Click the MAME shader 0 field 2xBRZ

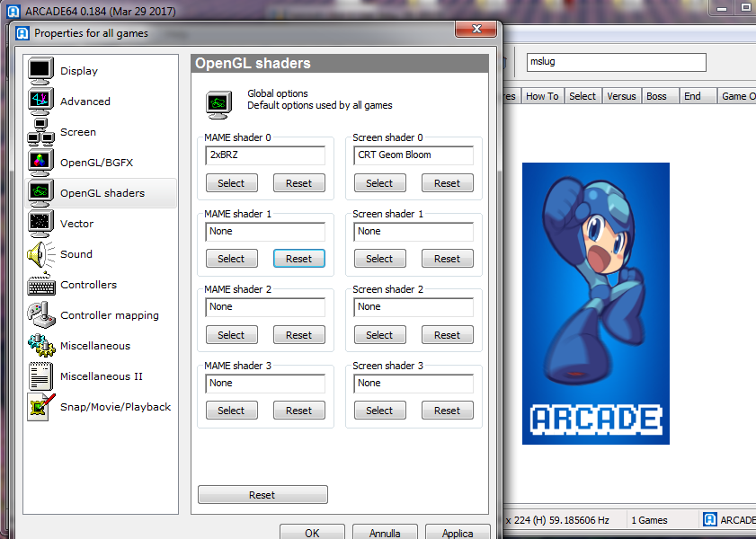tap(265, 155)
